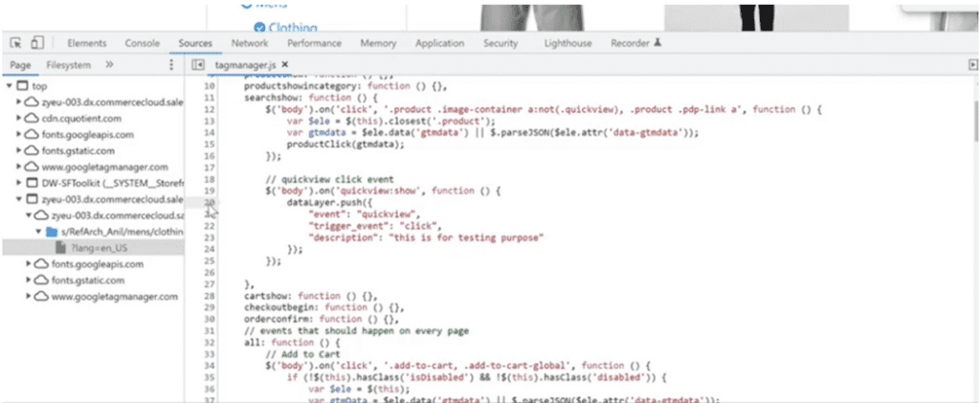Click the Recorder flask icon

(x=657, y=43)
